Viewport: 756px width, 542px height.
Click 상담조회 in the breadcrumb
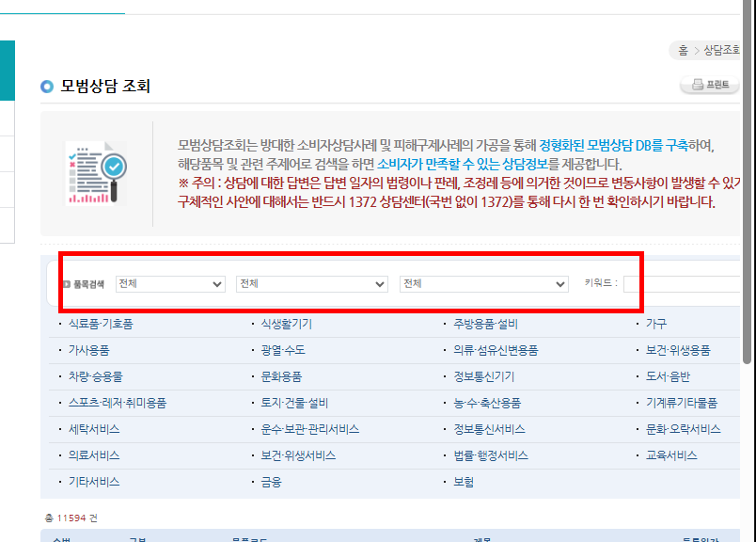coord(724,50)
